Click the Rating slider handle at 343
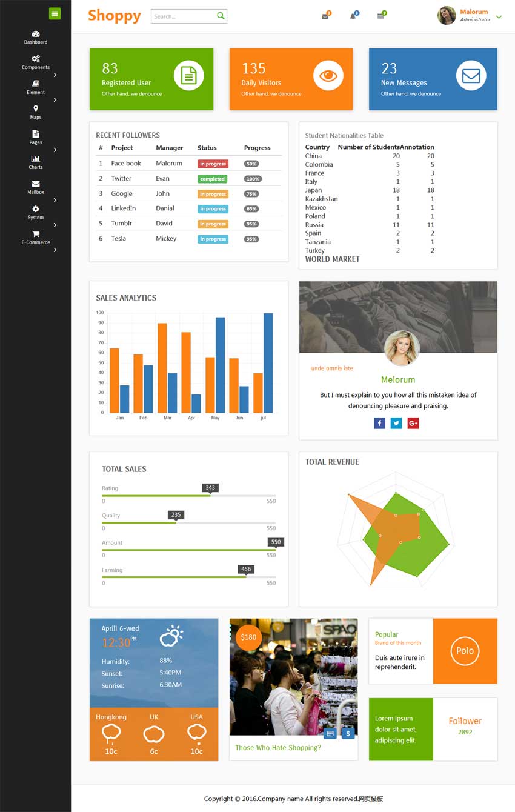The width and height of the screenshot is (515, 812). pyautogui.click(x=210, y=495)
